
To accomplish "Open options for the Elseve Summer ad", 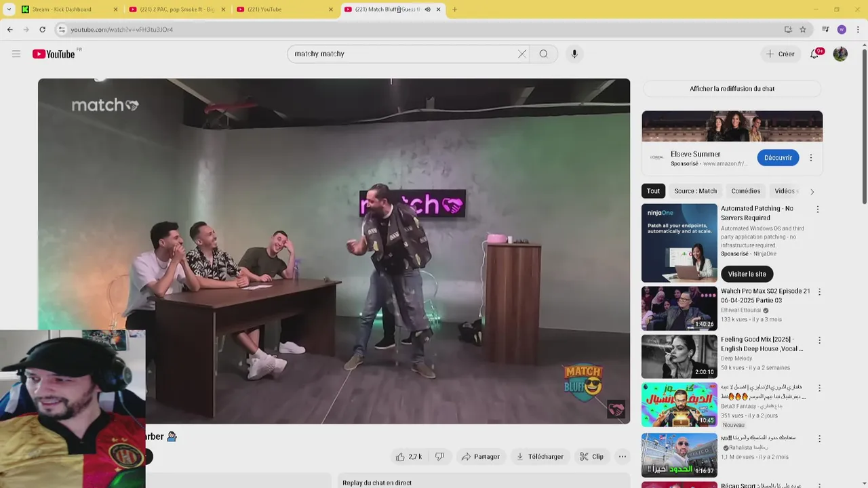I will 810,158.
